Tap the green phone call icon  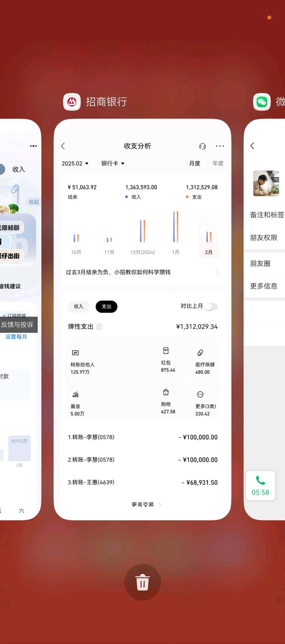coord(260,480)
